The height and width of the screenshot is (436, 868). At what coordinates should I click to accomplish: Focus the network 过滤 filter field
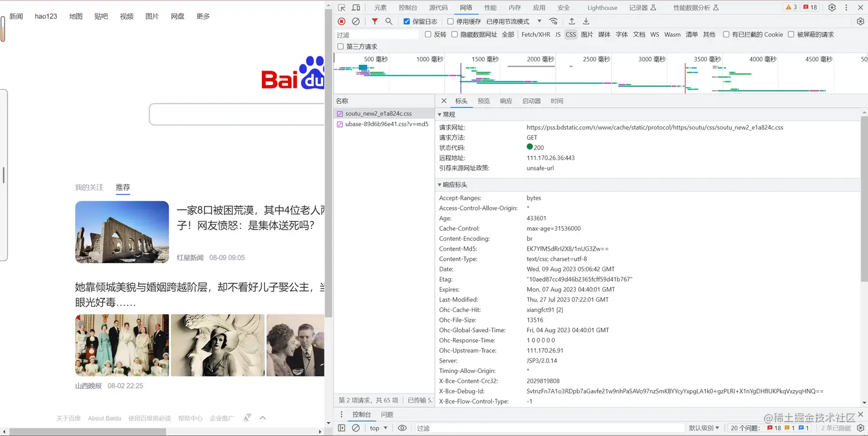click(x=377, y=35)
